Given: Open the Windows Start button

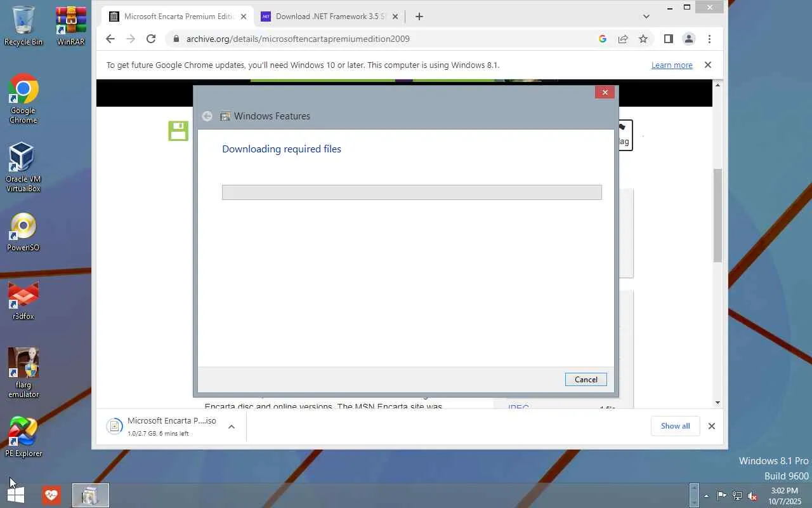Looking at the screenshot, I should coord(16,495).
